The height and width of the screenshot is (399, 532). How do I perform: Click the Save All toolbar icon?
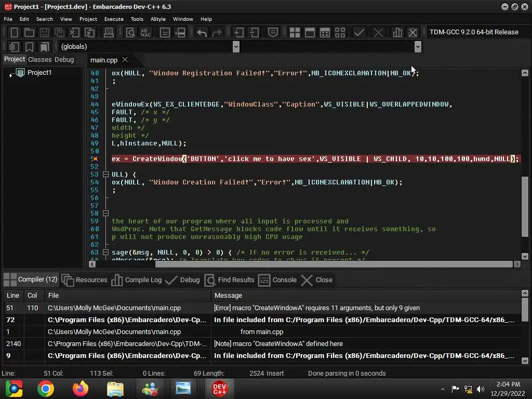(59, 33)
